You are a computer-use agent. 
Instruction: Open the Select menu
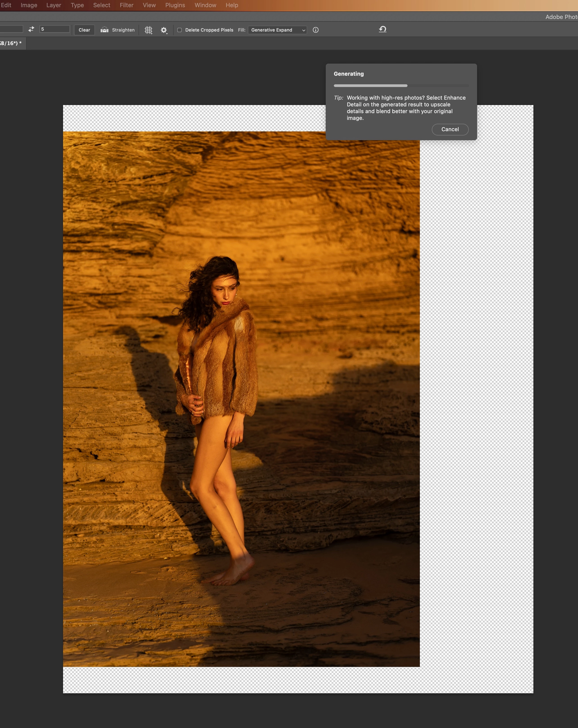pyautogui.click(x=102, y=5)
